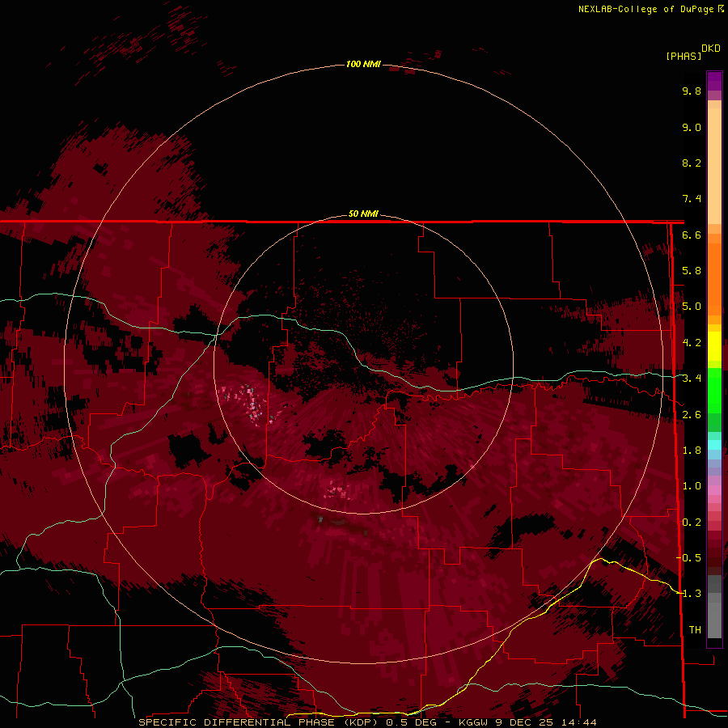Click the cyan segment of the color scale

[x=714, y=444]
